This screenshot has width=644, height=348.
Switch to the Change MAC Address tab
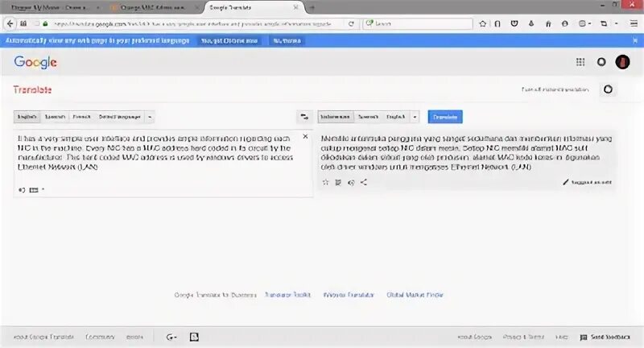(x=153, y=7)
